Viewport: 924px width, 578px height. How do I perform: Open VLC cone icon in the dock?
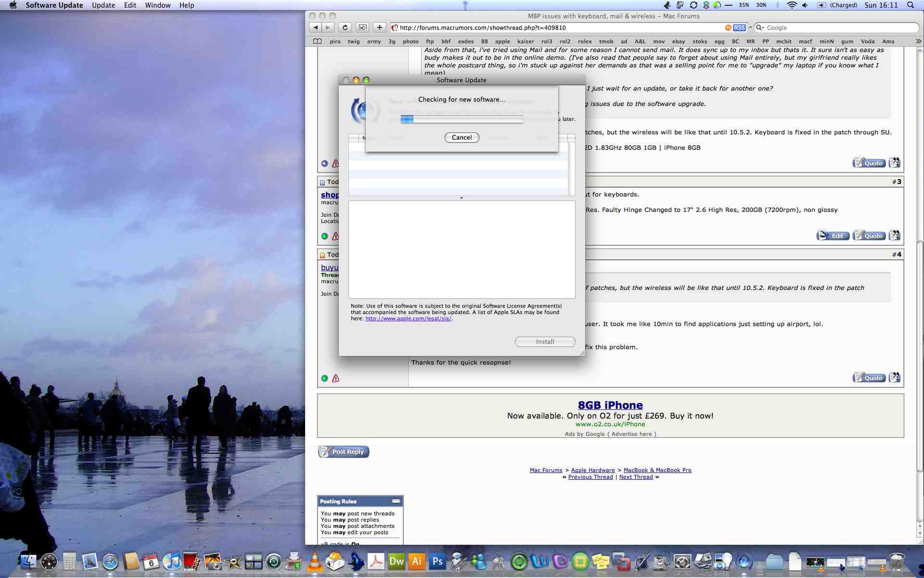(x=315, y=562)
